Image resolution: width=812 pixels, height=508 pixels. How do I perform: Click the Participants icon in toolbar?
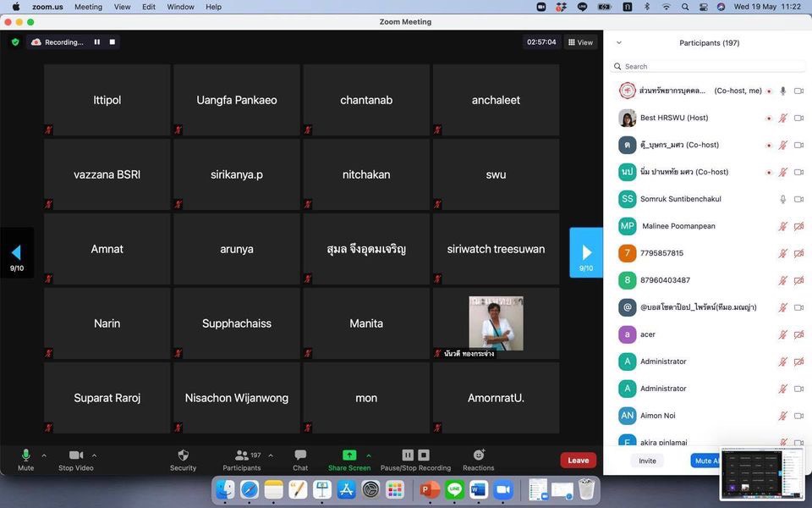click(242, 456)
